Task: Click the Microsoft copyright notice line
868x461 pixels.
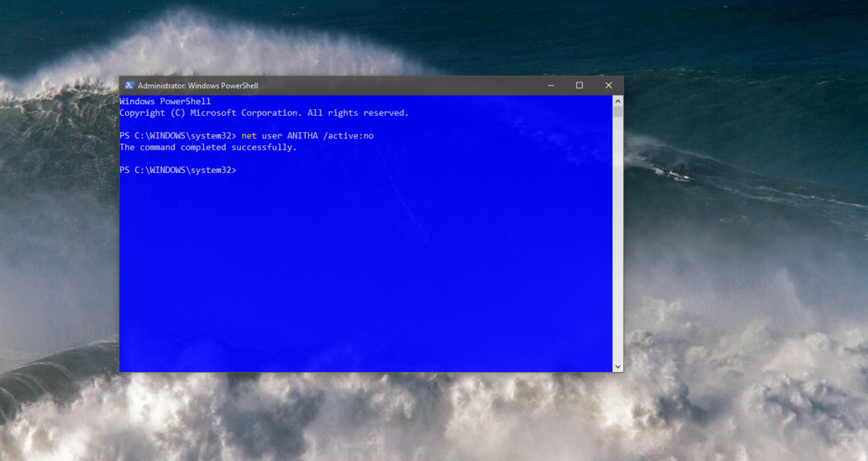Action: (x=263, y=112)
